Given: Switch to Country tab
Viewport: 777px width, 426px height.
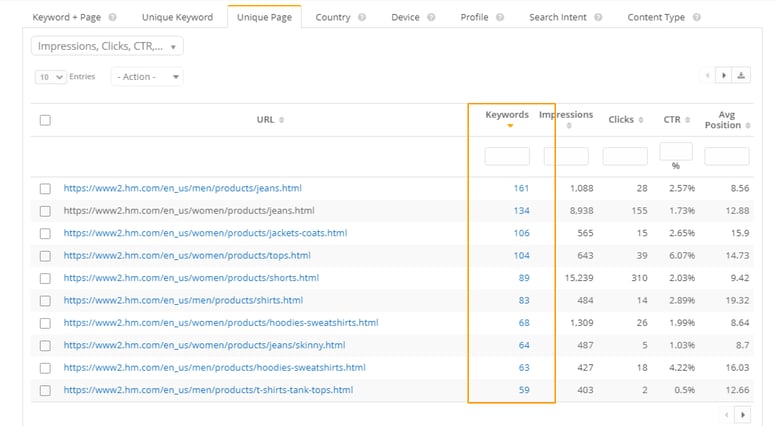Looking at the screenshot, I should click(x=333, y=17).
